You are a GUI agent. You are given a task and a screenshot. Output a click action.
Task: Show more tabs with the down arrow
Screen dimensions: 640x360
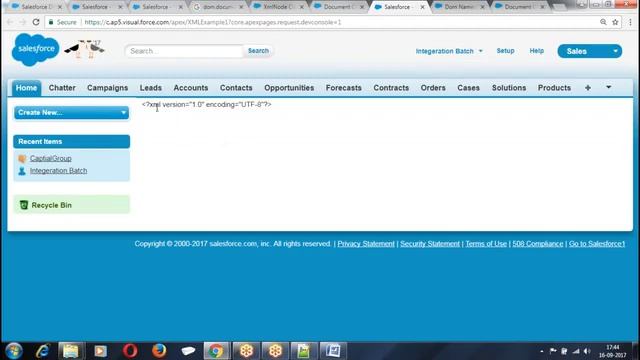[609, 87]
